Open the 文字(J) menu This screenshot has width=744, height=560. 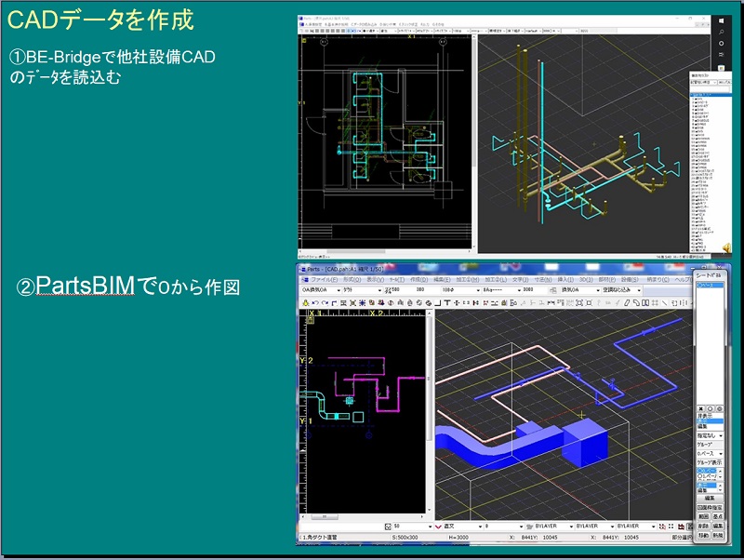pyautogui.click(x=521, y=280)
